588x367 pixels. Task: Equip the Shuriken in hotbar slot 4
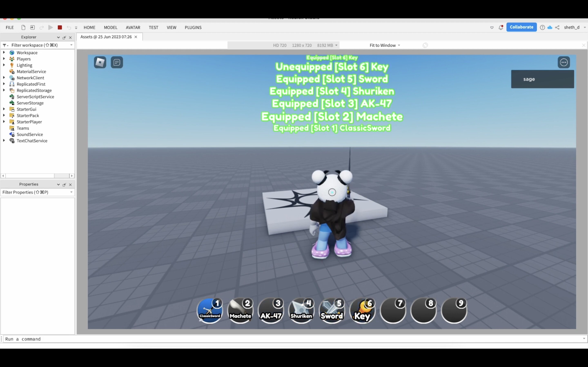(x=301, y=311)
